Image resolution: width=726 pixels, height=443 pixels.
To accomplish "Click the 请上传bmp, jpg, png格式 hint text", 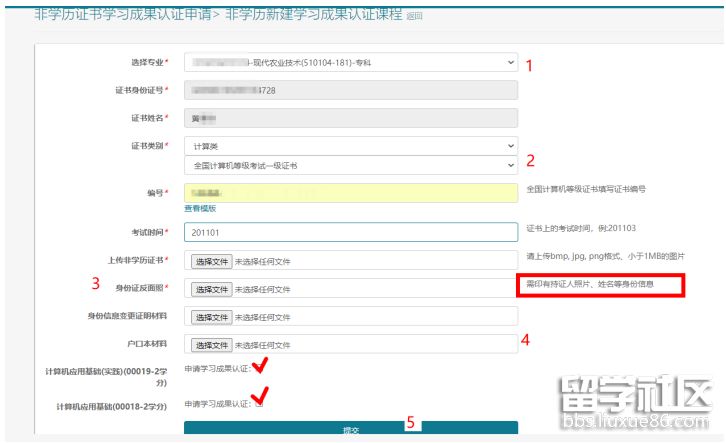I will 610,255.
